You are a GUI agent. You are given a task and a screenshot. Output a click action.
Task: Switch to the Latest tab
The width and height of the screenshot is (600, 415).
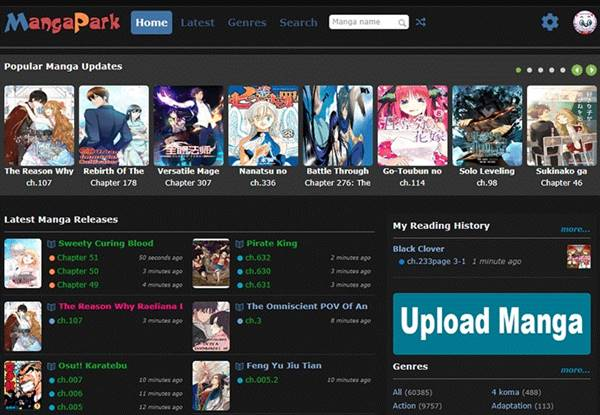coord(197,22)
